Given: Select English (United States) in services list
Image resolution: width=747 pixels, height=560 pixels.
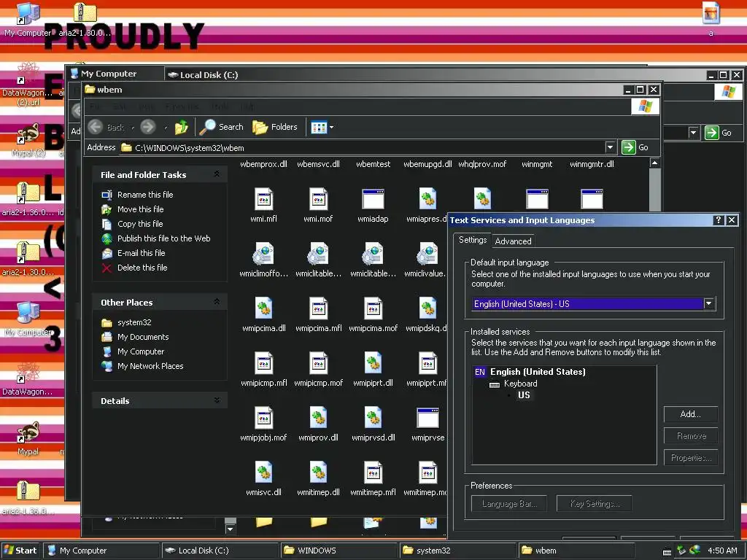Looking at the screenshot, I should tap(538, 372).
